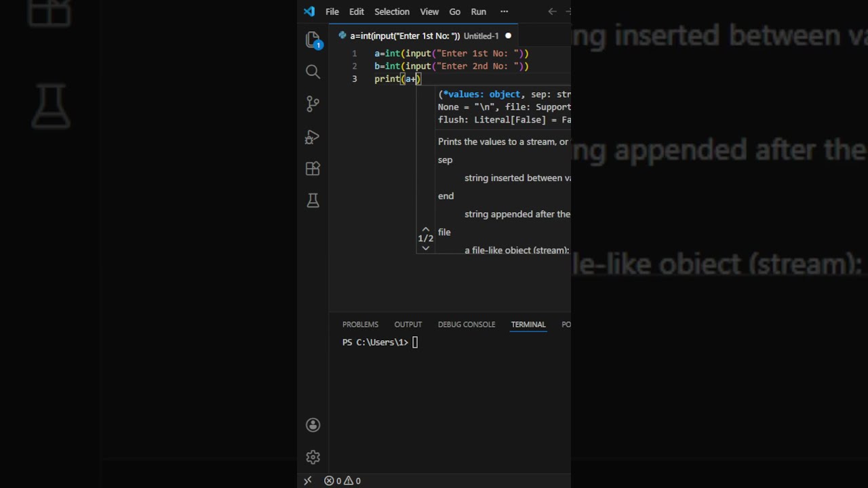
Task: Open the Run and Debug view icon
Action: pos(313,137)
